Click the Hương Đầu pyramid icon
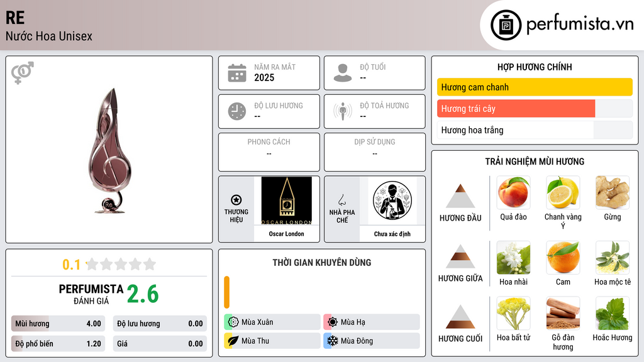Screen dimensions: 644x362 click(460, 196)
